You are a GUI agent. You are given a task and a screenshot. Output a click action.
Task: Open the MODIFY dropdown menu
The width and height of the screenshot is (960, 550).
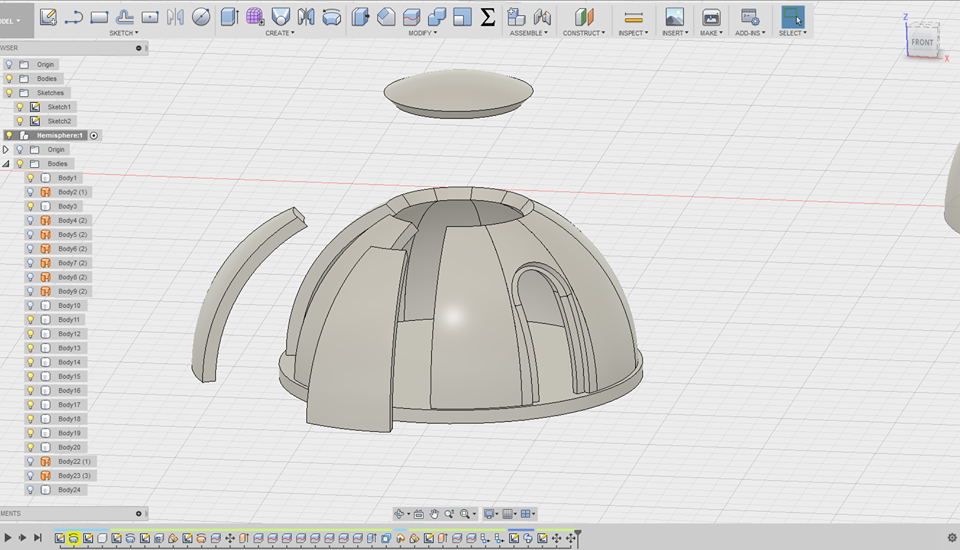[422, 33]
